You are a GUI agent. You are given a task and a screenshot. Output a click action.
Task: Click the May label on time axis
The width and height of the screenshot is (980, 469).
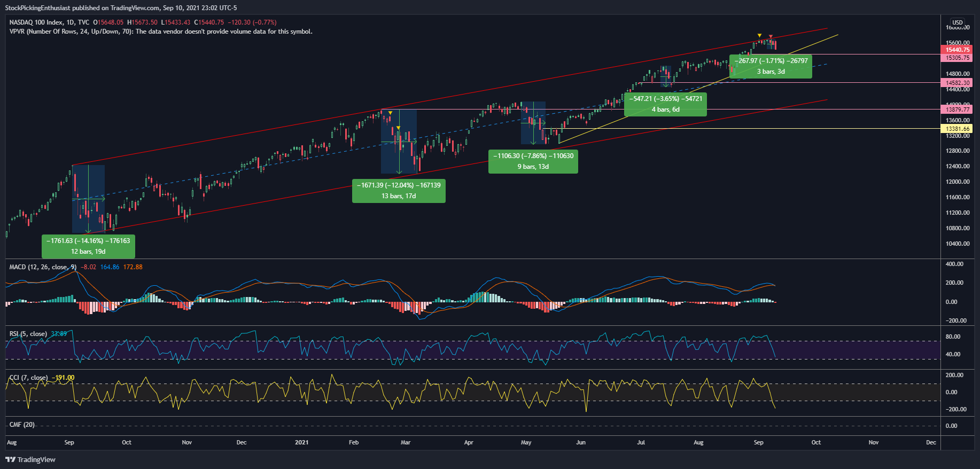tap(526, 442)
